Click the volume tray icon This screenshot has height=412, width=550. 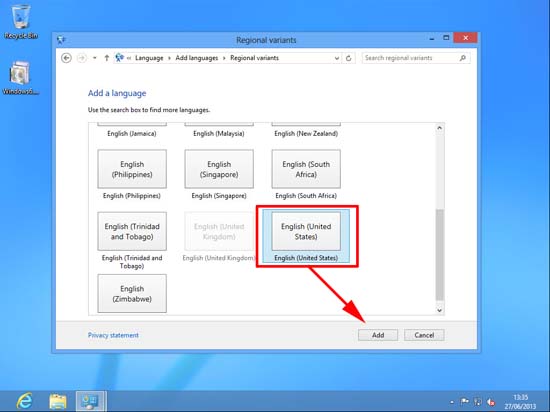click(x=491, y=402)
